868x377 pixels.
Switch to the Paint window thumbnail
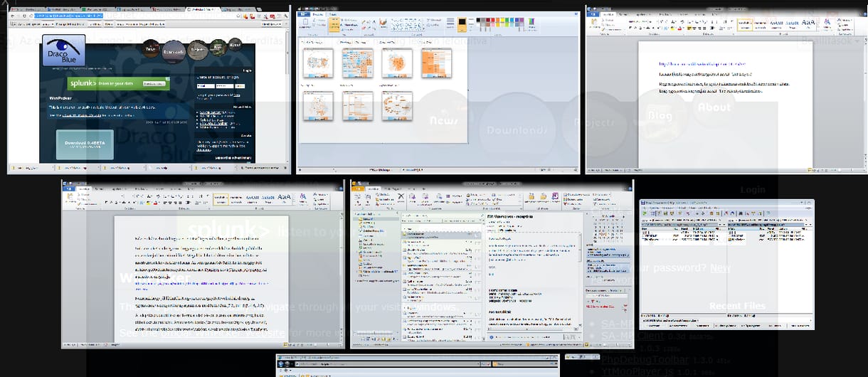[438, 90]
